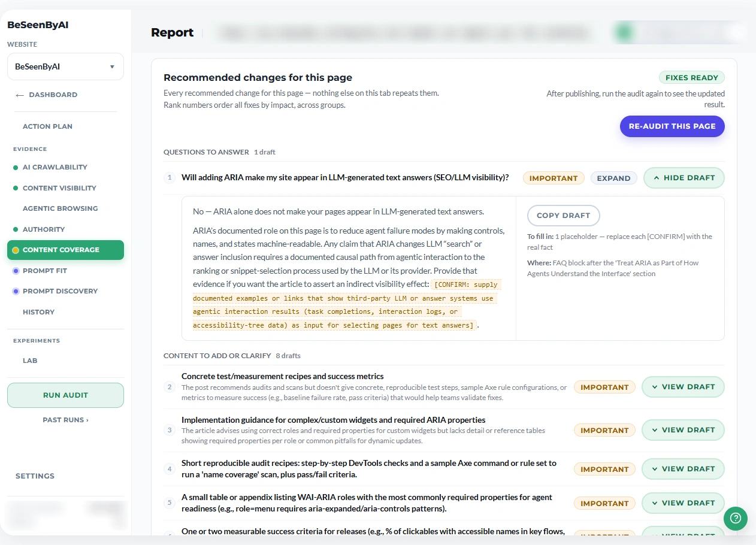Screen dimensions: 756x545
Task: Open Settings in the sidebar
Action: point(35,476)
